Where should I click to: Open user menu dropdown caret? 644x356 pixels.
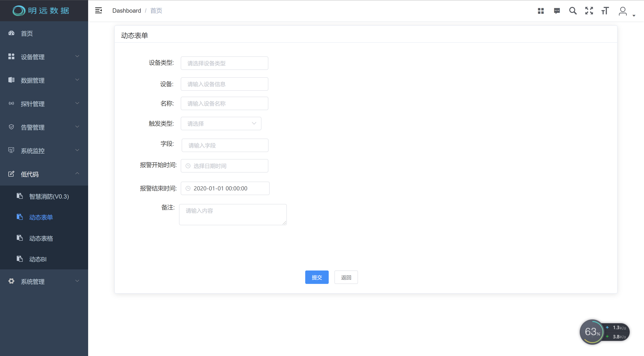click(x=634, y=15)
